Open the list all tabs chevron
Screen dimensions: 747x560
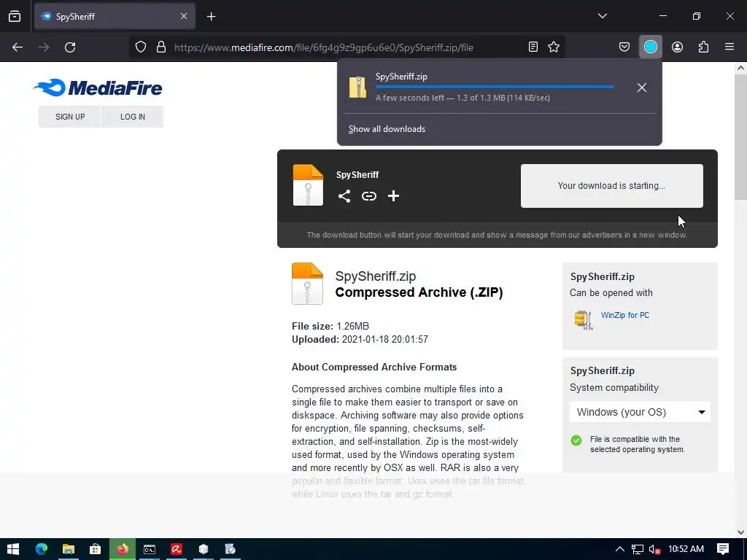(x=602, y=16)
